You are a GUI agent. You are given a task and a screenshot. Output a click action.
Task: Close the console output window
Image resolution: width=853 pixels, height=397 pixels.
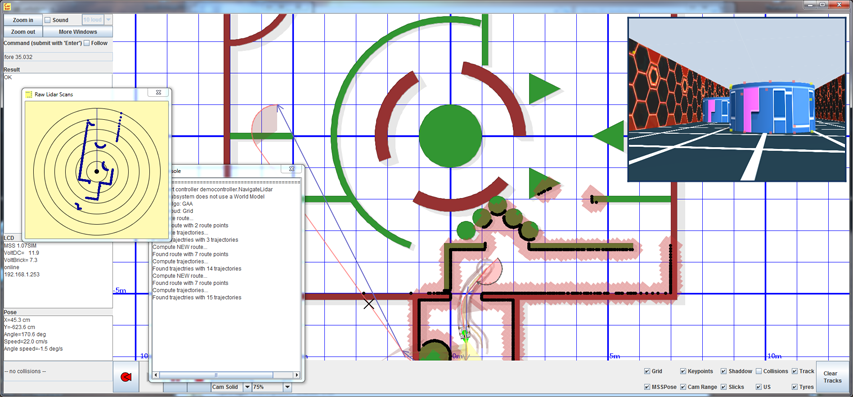[x=291, y=170]
